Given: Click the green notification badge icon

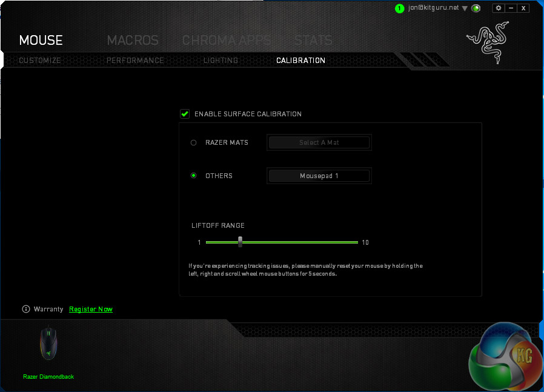Looking at the screenshot, I should (399, 8).
